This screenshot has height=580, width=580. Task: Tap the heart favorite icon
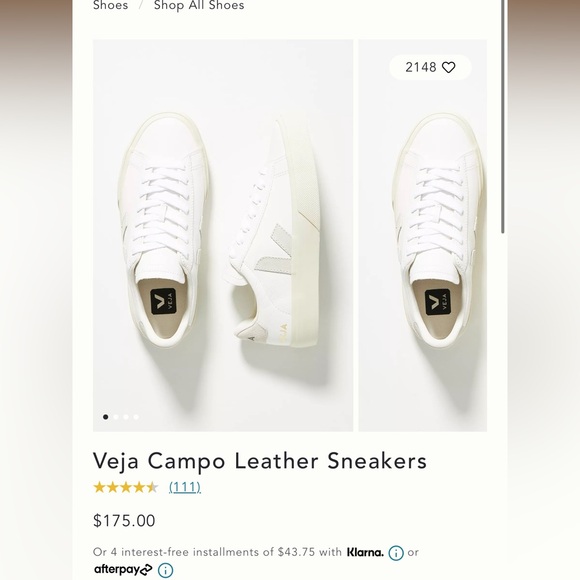click(448, 67)
